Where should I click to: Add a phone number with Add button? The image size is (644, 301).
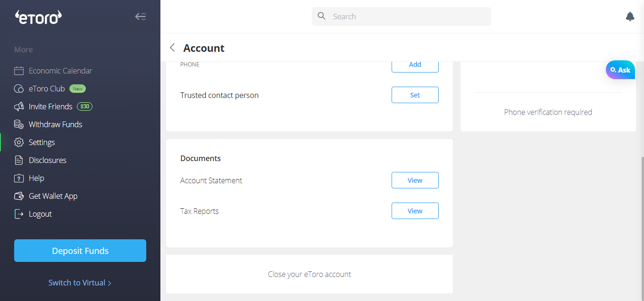[x=415, y=65]
